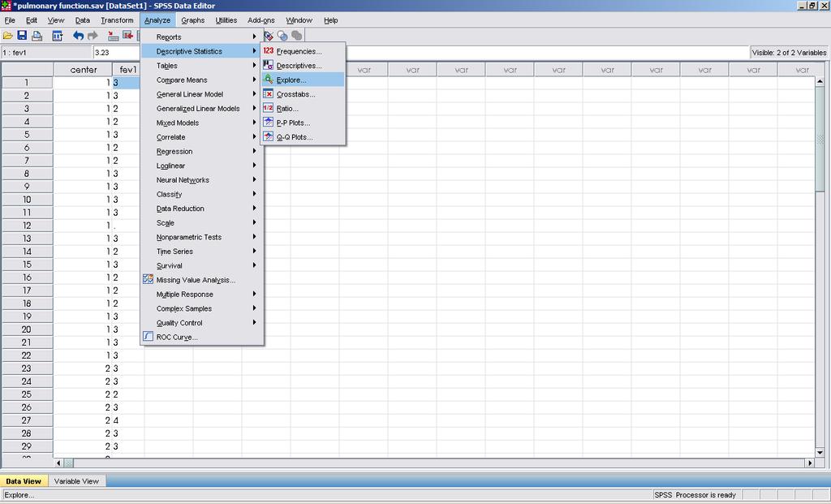This screenshot has height=504, width=831.
Task: Expand the Reports submenu
Action: (201, 37)
